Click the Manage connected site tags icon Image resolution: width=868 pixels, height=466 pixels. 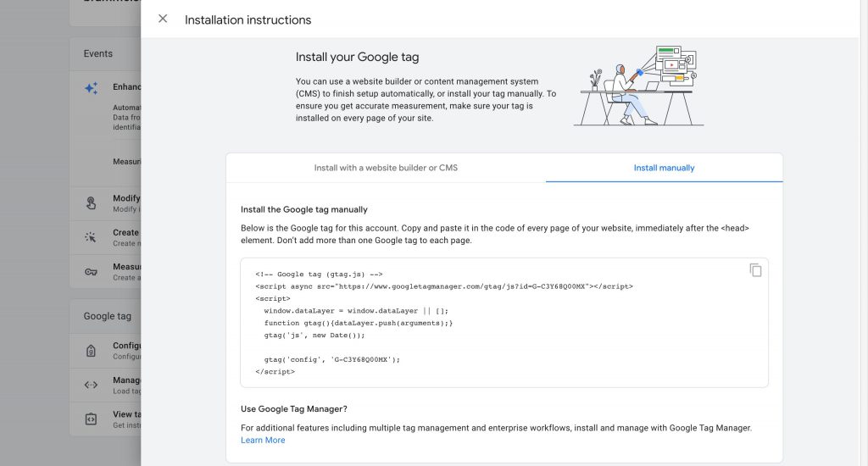pyautogui.click(x=92, y=385)
